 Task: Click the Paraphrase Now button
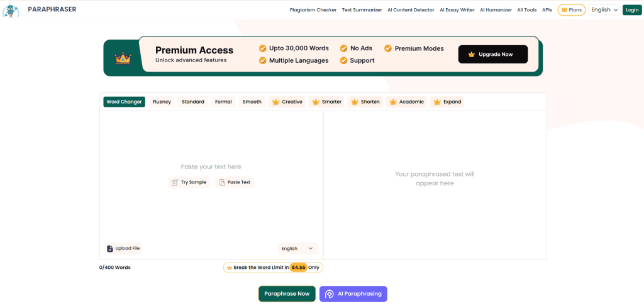[x=287, y=294]
